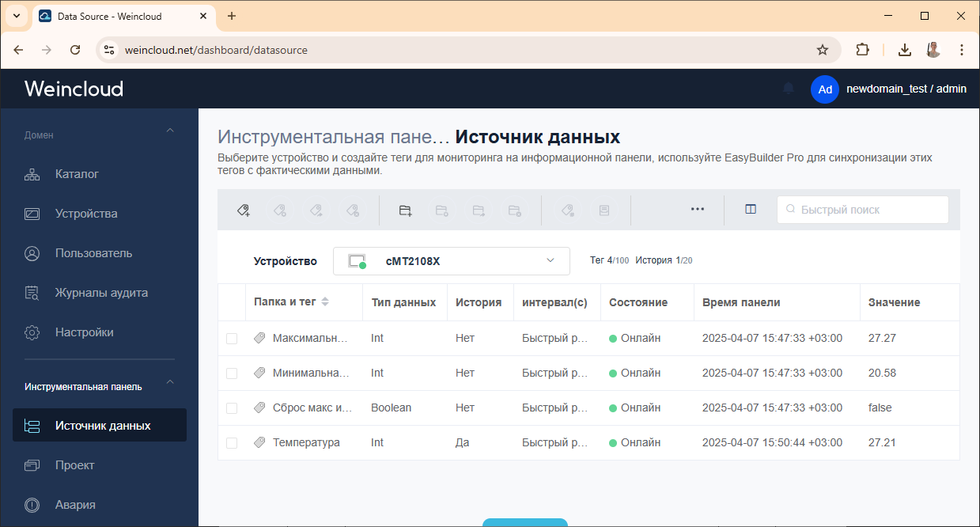
Task: Go to Журналы аудита in the sidebar
Action: click(101, 293)
